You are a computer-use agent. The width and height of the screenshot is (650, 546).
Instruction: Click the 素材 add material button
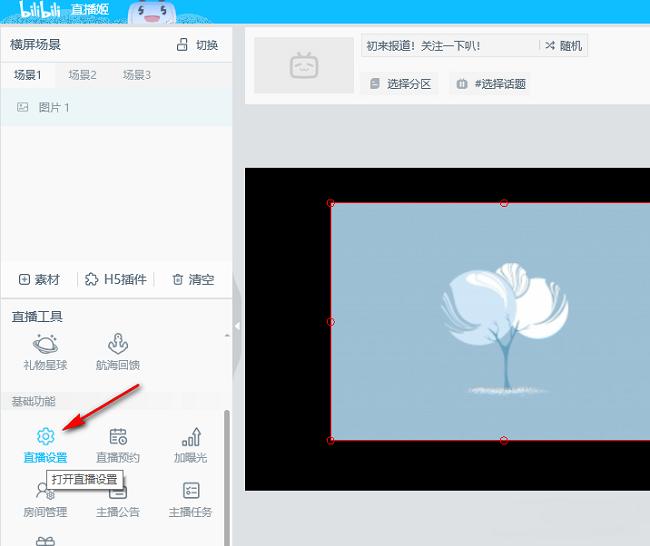point(39,280)
